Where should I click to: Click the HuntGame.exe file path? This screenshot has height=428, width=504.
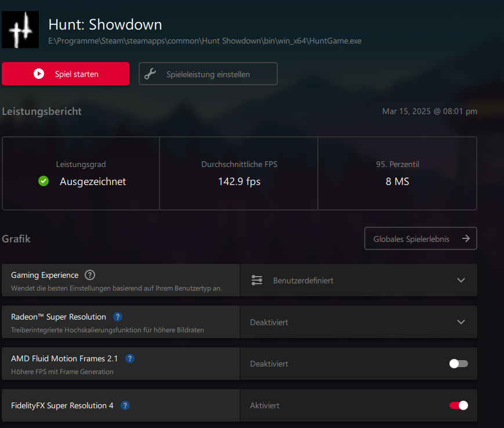coord(205,41)
